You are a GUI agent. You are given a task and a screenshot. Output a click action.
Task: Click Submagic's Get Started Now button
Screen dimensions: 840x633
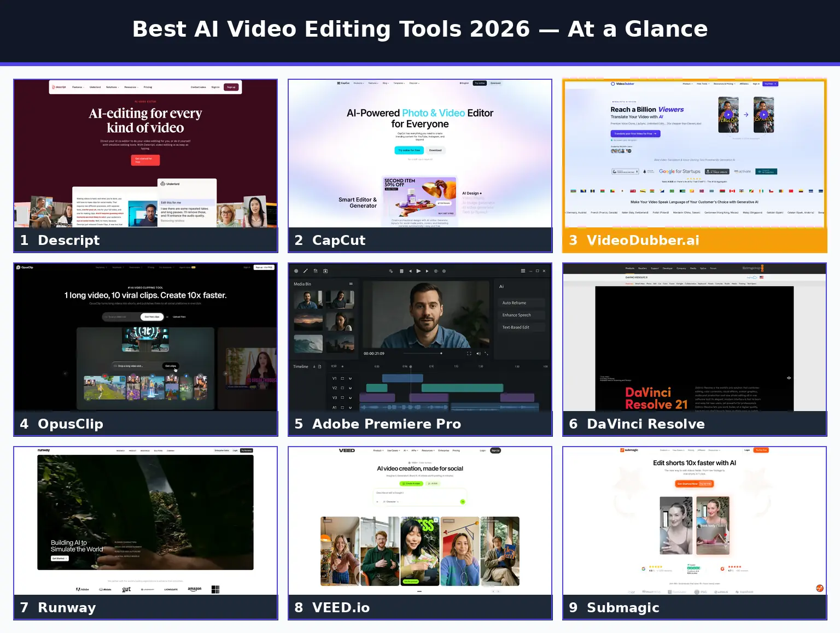tap(695, 484)
